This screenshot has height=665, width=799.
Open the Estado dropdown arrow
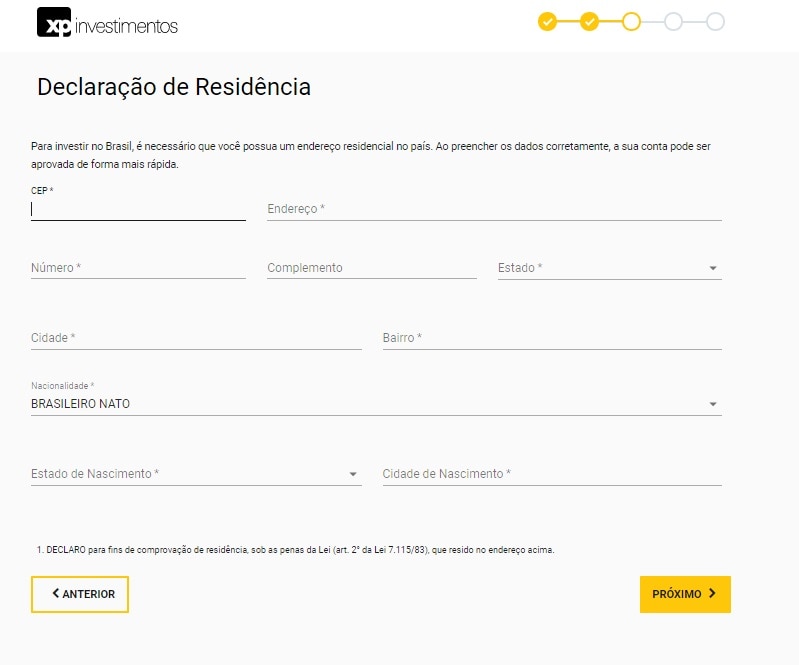tap(713, 268)
